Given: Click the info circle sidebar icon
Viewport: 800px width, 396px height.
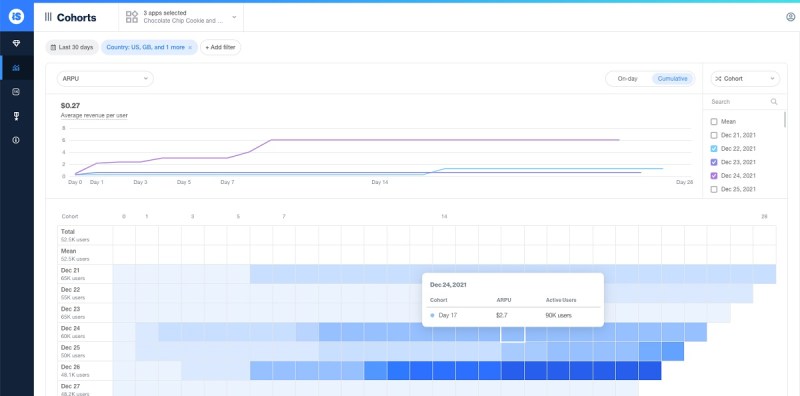Looking at the screenshot, I should (16, 140).
